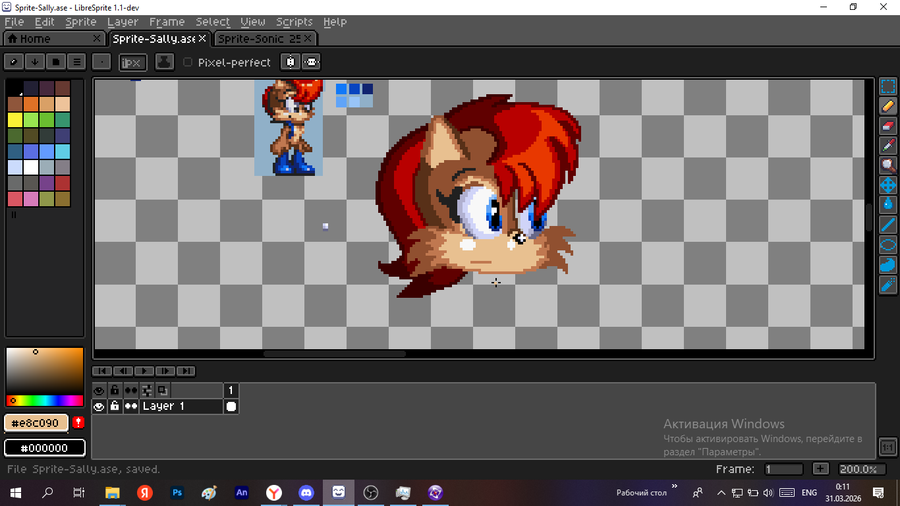
Task: Close the Sprite-Sally.ase tab
Action: click(202, 38)
